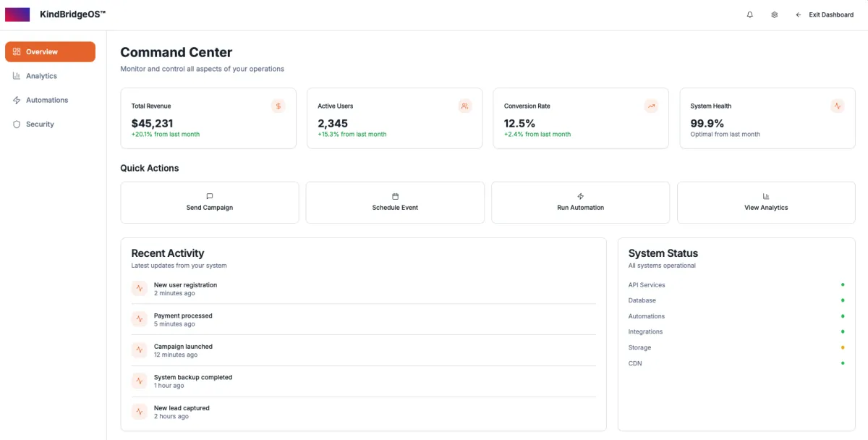Viewport: 868px width, 440px height.
Task: Click the notifications bell icon
Action: (x=750, y=14)
